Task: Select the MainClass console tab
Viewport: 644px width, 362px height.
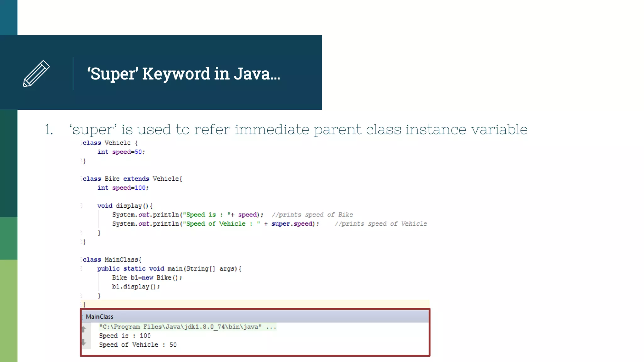Action: pos(99,317)
